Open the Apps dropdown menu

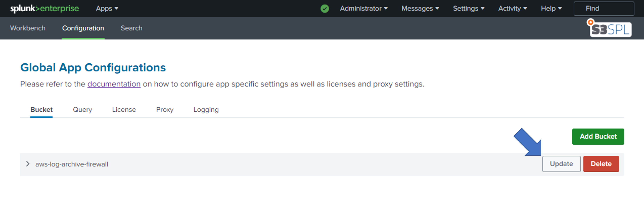point(107,9)
